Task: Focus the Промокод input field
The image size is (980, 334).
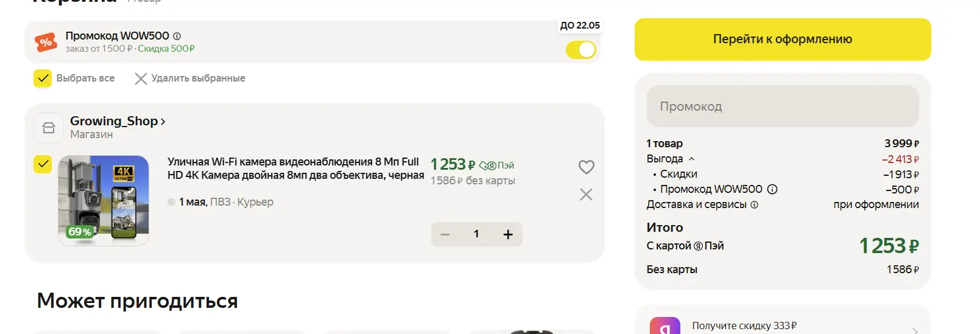Action: (x=783, y=106)
